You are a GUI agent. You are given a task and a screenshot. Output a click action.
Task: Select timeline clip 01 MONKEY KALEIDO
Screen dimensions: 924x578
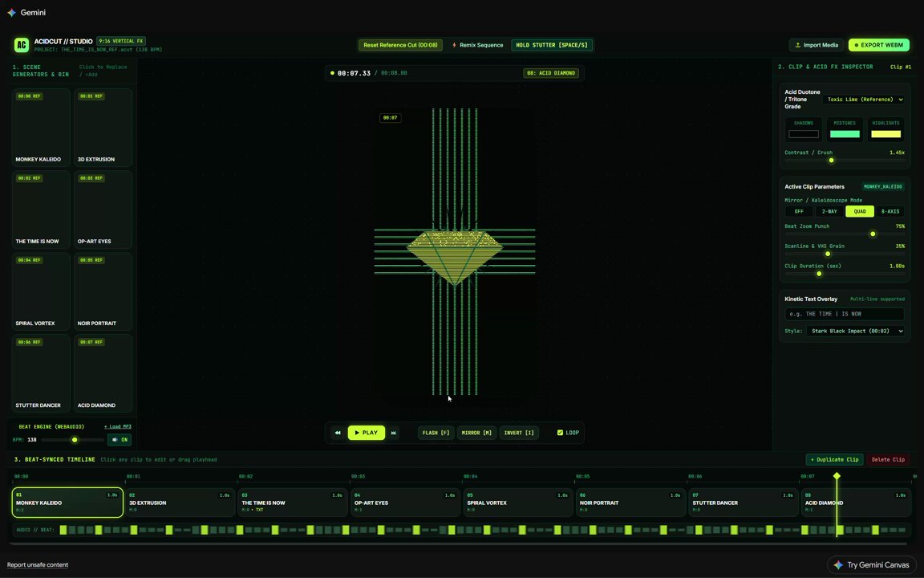[67, 503]
